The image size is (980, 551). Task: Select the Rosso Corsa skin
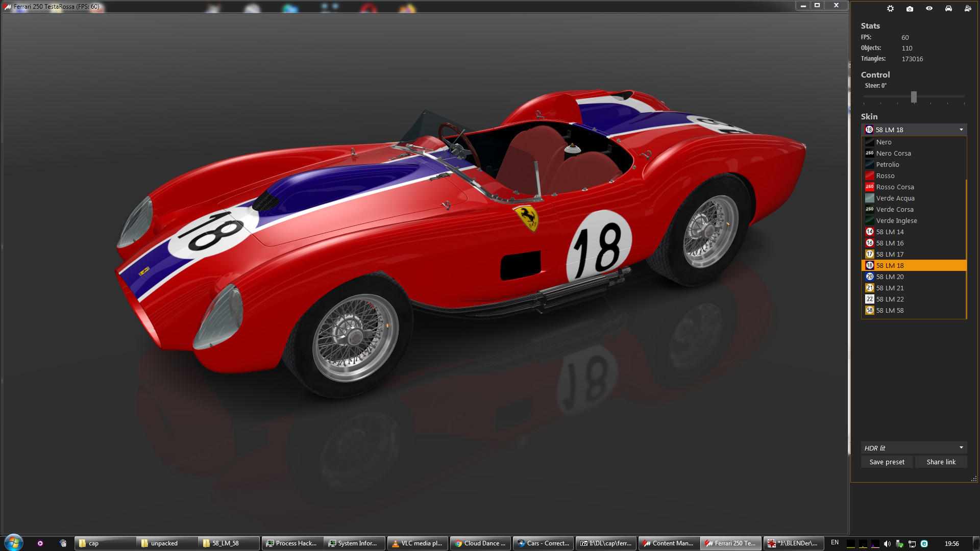(x=914, y=187)
